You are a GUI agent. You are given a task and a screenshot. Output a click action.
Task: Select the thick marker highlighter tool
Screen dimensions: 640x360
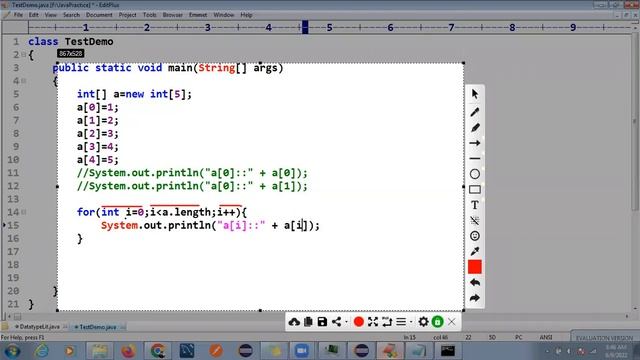[475, 127]
